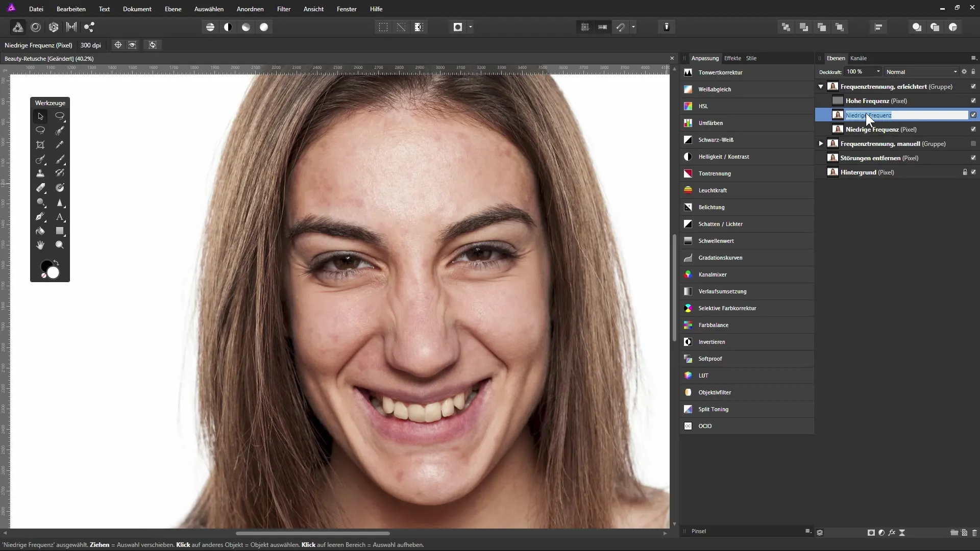Select the Sharpen tool

click(60, 203)
